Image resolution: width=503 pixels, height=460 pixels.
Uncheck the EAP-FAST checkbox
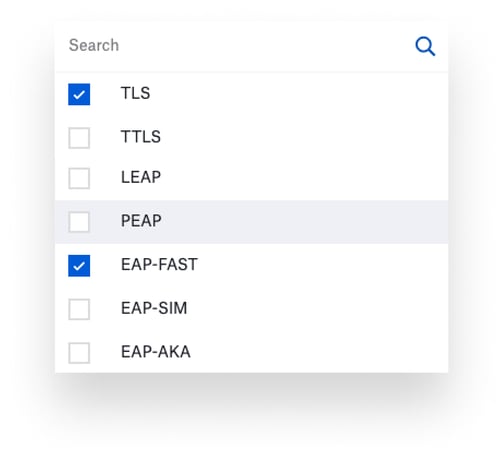tap(79, 266)
